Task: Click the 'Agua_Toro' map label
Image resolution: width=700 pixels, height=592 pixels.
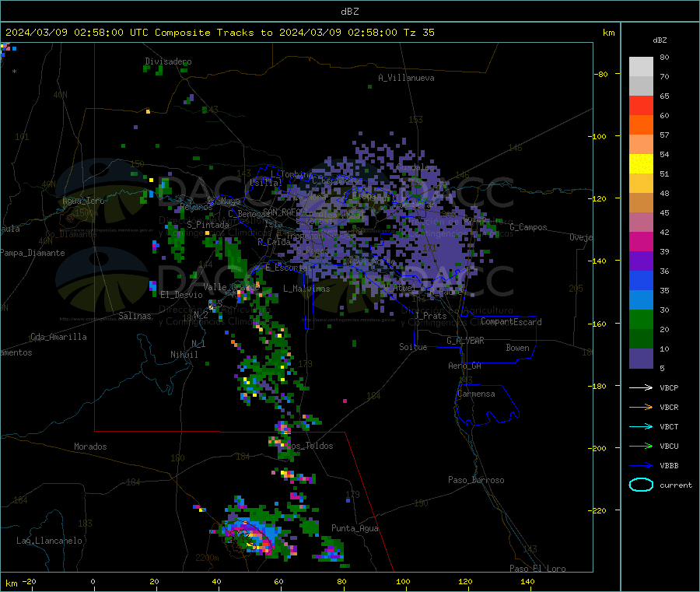Action: [83, 201]
